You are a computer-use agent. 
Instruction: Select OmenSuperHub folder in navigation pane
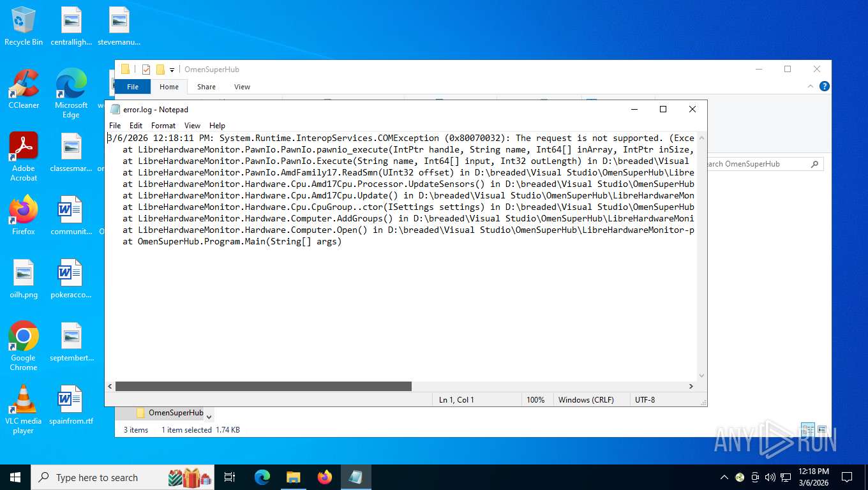[x=169, y=413]
